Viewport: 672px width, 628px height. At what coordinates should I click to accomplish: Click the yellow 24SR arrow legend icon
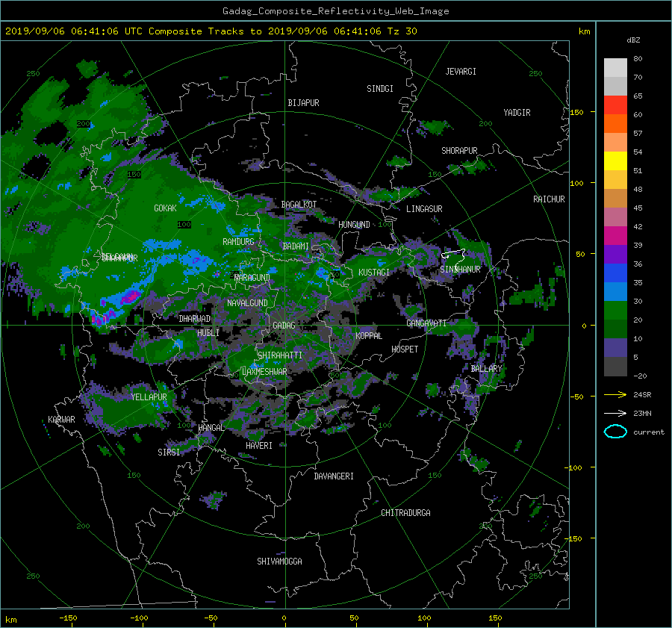tap(615, 394)
